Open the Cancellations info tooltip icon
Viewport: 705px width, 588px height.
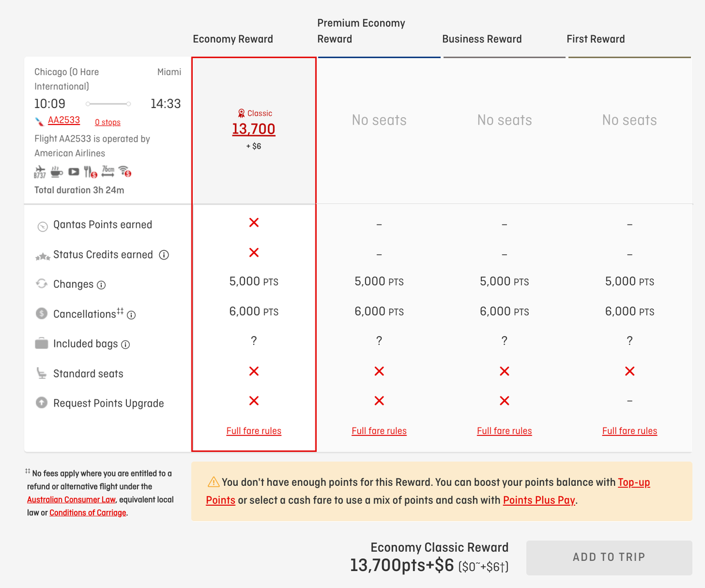pos(132,315)
